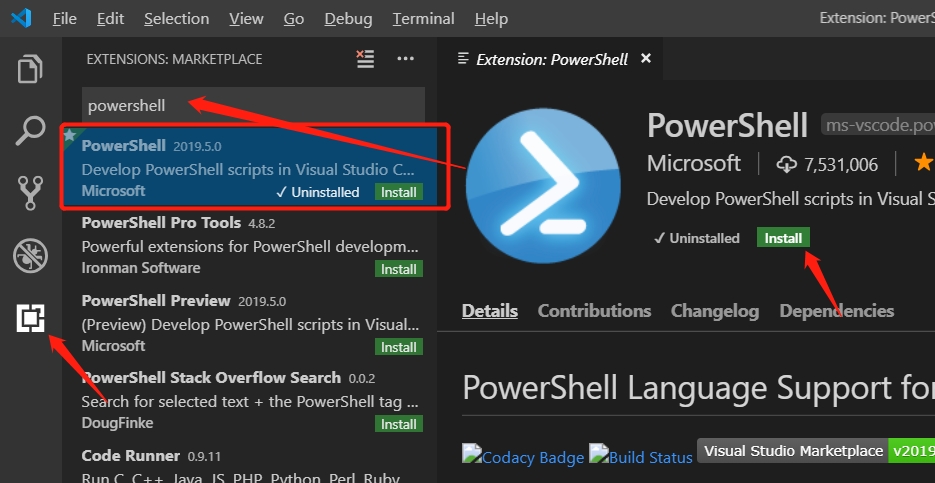
Task: Click the star rating icon on details page
Action: (x=924, y=162)
